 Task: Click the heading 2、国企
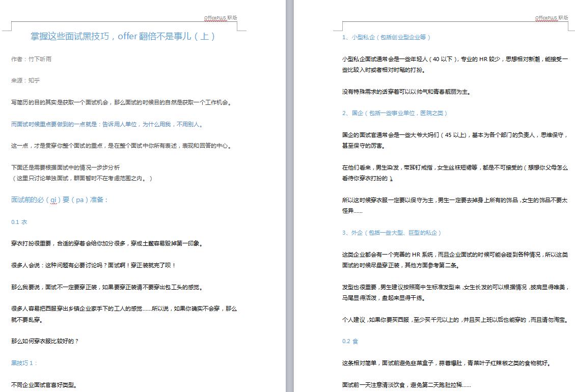pos(395,113)
